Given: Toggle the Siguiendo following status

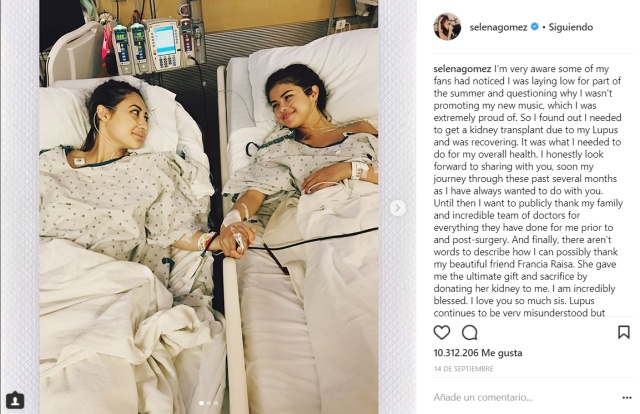Looking at the screenshot, I should pos(571,27).
